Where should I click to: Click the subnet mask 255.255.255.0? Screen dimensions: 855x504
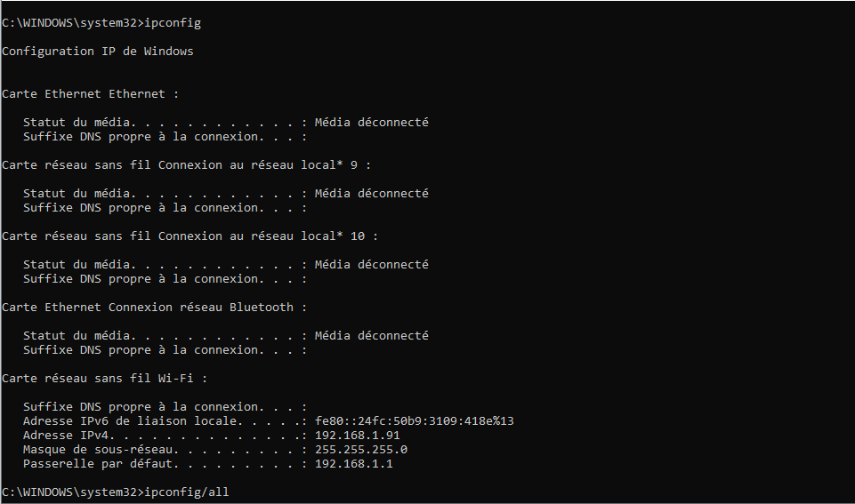[361, 450]
